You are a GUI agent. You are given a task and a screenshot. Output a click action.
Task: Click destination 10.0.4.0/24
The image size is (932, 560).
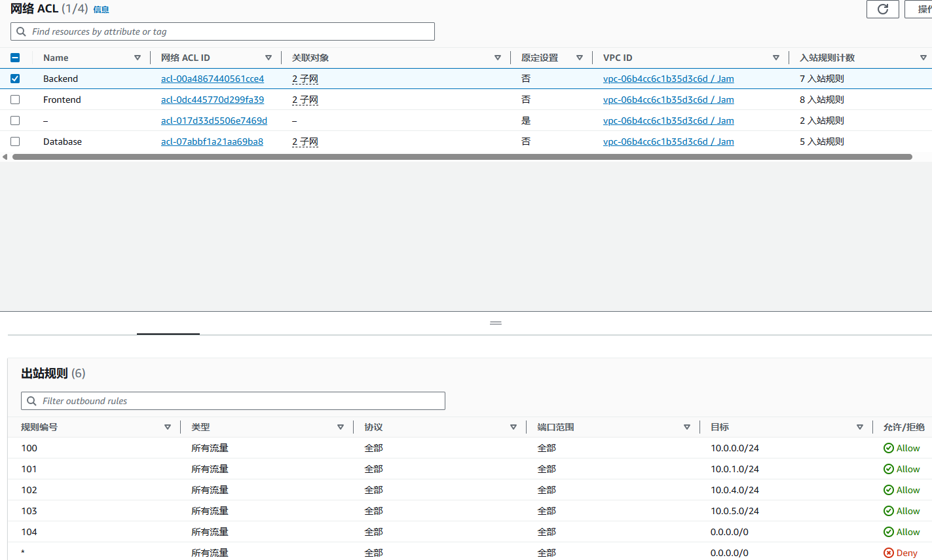point(735,490)
